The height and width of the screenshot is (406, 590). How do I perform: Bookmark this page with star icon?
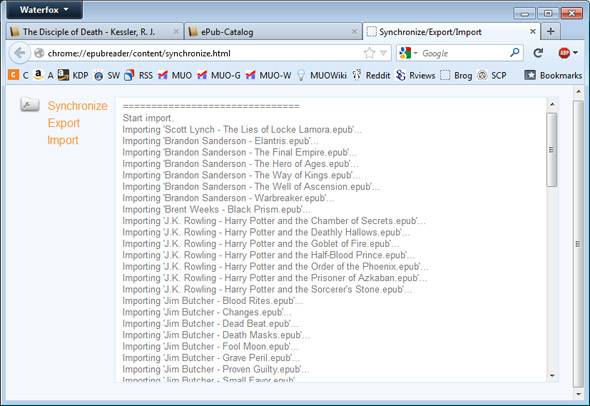(370, 53)
